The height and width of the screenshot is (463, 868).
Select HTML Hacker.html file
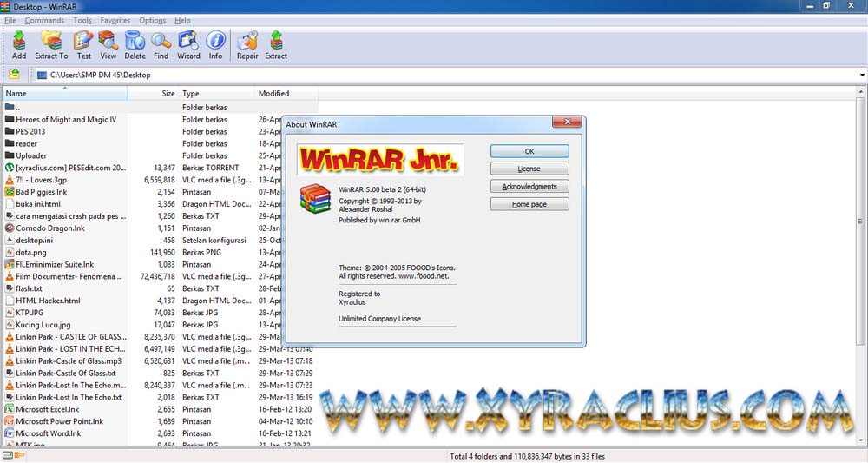(43, 301)
